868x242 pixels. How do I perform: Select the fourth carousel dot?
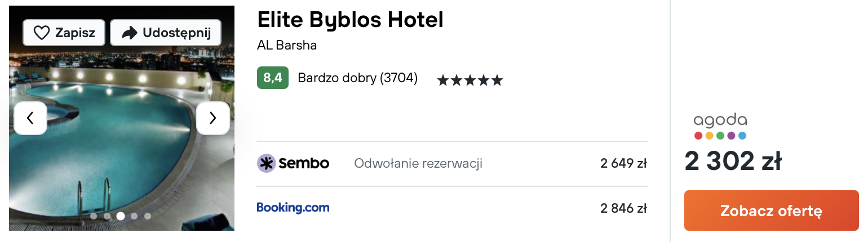[134, 216]
